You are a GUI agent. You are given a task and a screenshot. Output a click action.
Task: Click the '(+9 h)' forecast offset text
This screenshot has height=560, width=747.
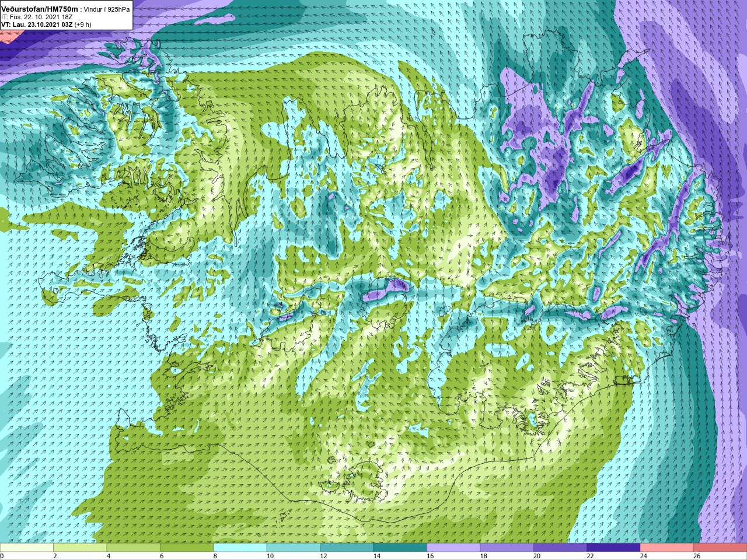(x=83, y=25)
